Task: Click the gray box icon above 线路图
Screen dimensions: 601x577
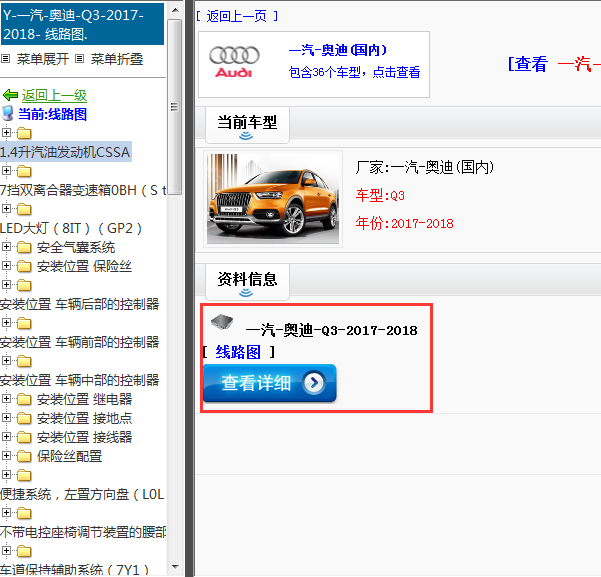Action: pyautogui.click(x=222, y=321)
